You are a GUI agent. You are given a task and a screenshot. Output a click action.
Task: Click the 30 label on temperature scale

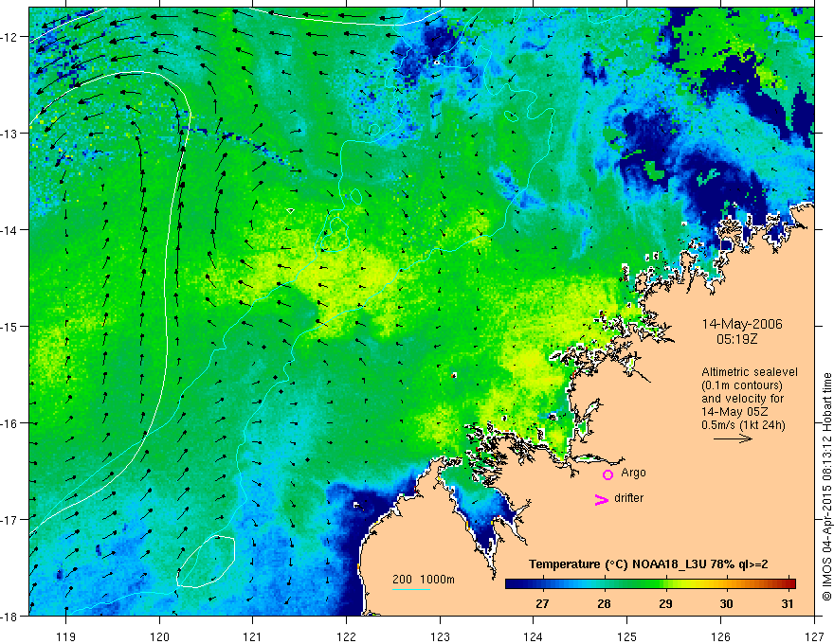[x=726, y=603]
